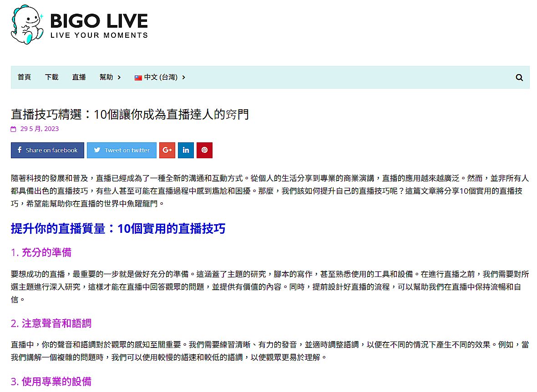This screenshot has height=392, width=537.
Task: Click the section heading 2. 注意聲音和語調
Action: pos(51,323)
